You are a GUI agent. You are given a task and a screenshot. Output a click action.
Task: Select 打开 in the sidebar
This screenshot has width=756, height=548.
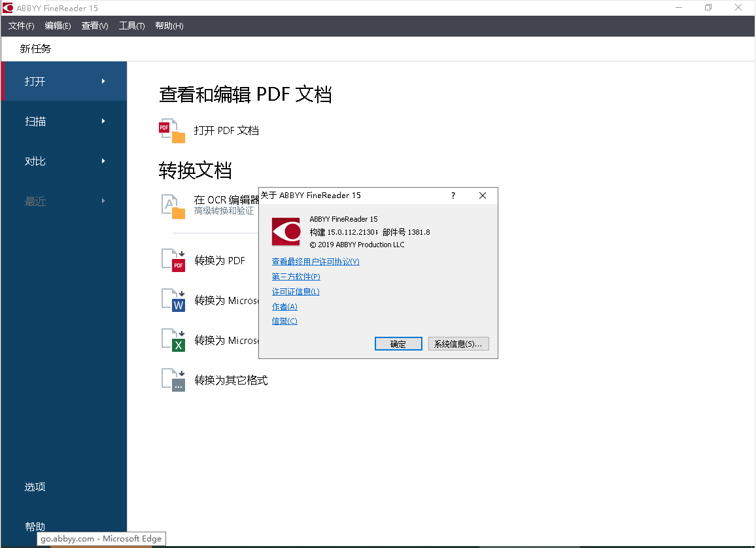click(64, 81)
